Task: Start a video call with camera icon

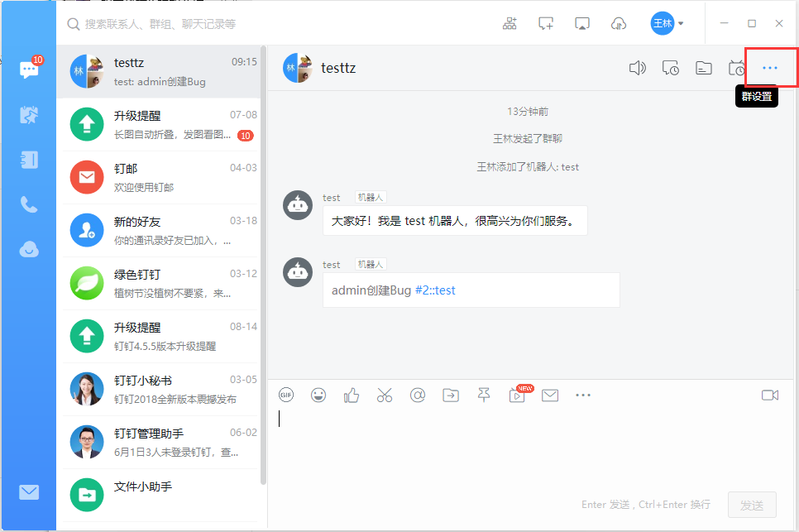Action: [x=770, y=395]
